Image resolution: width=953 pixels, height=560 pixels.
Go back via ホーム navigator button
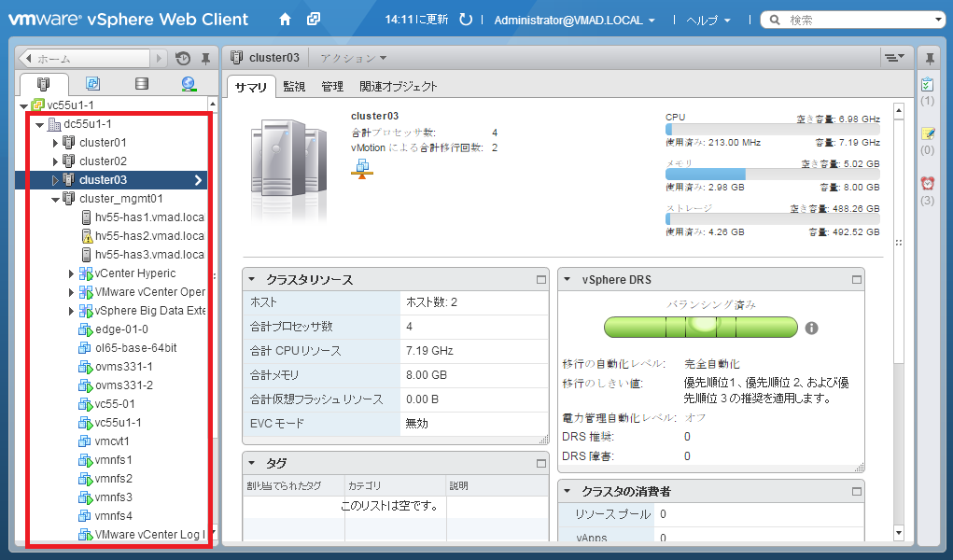point(85,59)
